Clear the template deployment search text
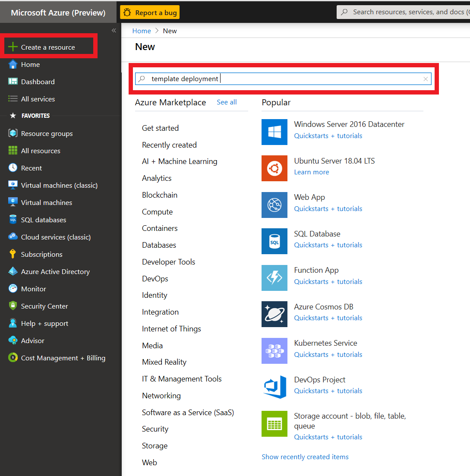The width and height of the screenshot is (470, 476). 426,79
